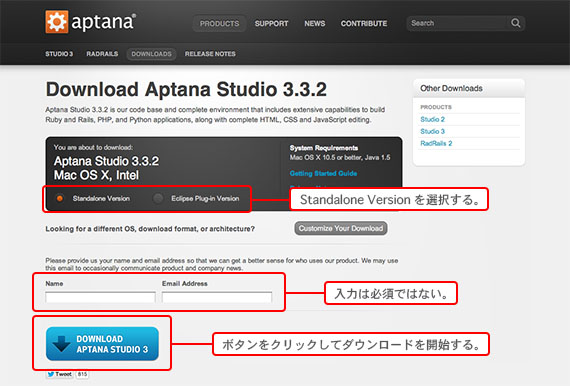This screenshot has height=386, width=570.
Task: Open the RadRails 2 download link
Action: pyautogui.click(x=436, y=143)
